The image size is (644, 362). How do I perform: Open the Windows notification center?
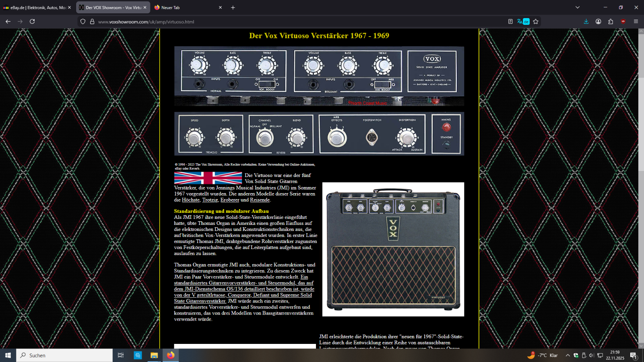click(633, 355)
